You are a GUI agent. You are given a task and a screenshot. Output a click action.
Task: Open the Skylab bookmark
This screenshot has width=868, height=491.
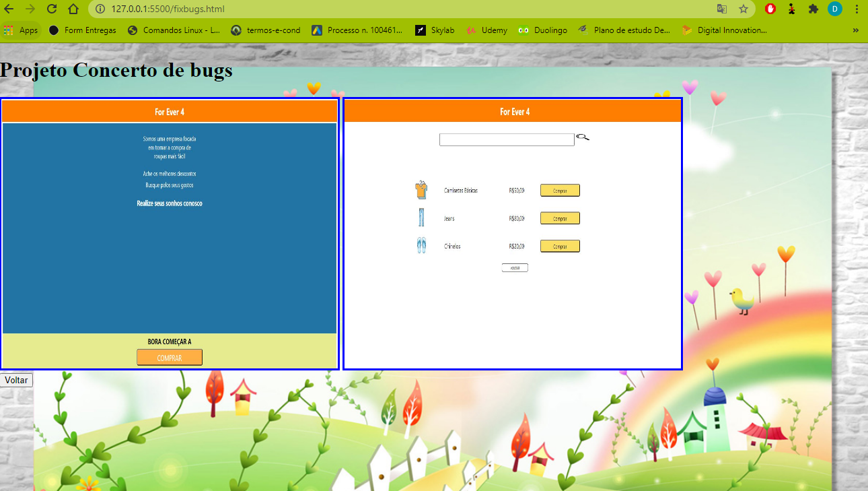click(x=435, y=30)
